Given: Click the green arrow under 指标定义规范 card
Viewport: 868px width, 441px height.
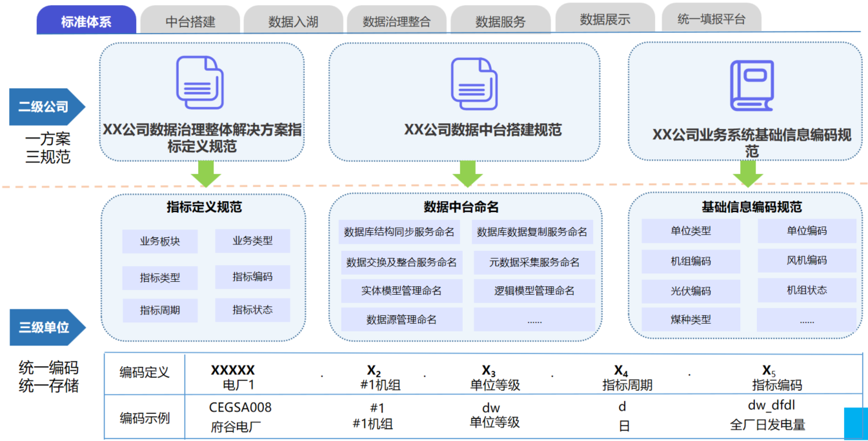Looking at the screenshot, I should click(x=206, y=173).
